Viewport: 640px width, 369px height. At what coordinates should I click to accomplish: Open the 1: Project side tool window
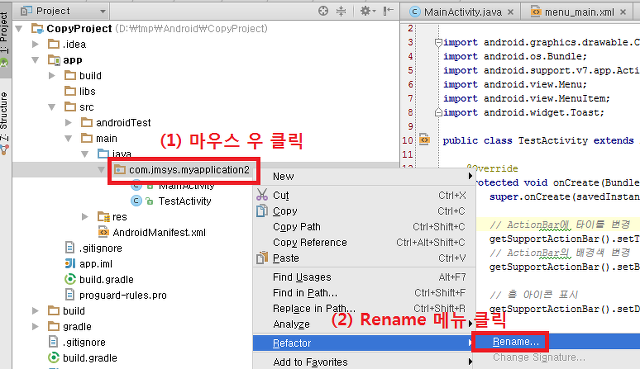click(x=4, y=39)
